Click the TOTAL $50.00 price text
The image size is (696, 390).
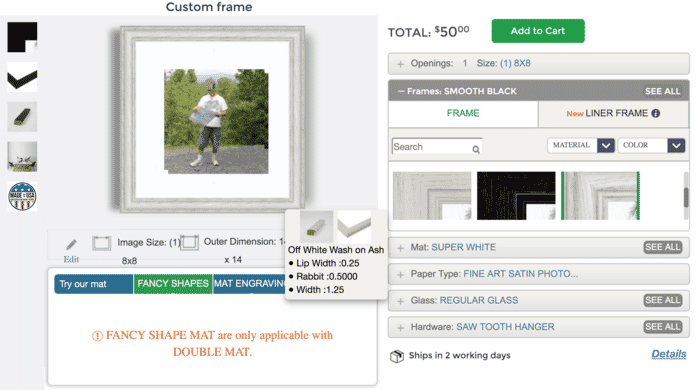tap(428, 32)
